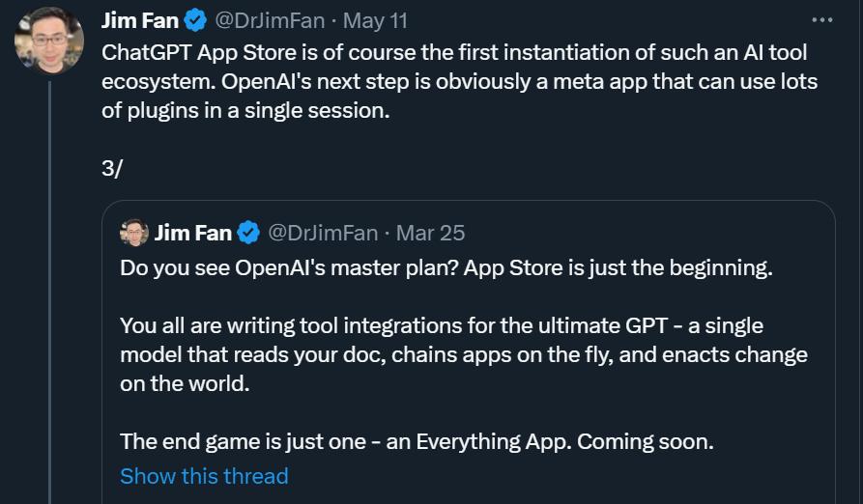Screen dimensions: 863x504
Task: Click the main tweet line ending "single session."
Action: [x=245, y=110]
